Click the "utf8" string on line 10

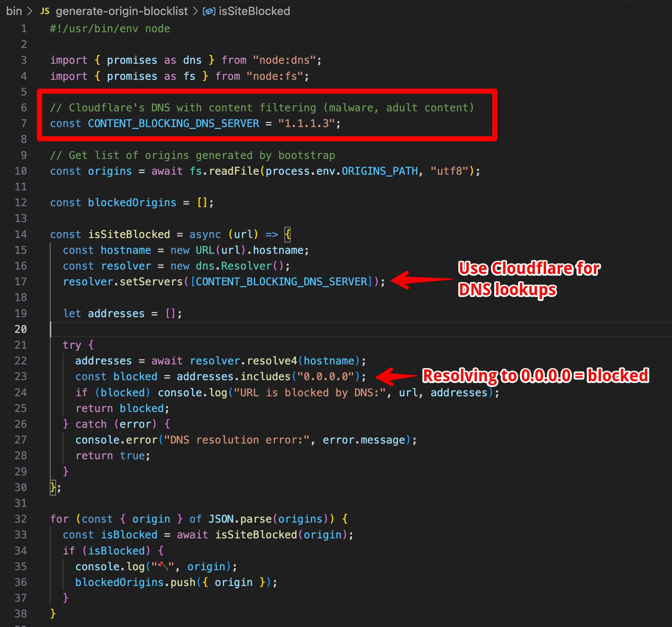coord(450,171)
